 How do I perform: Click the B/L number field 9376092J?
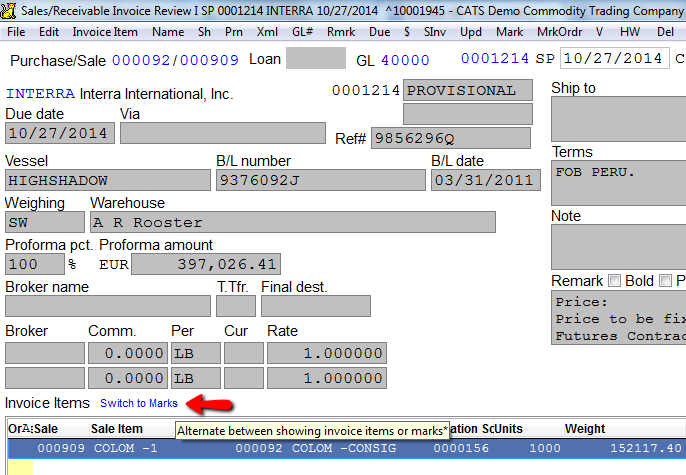[321, 180]
